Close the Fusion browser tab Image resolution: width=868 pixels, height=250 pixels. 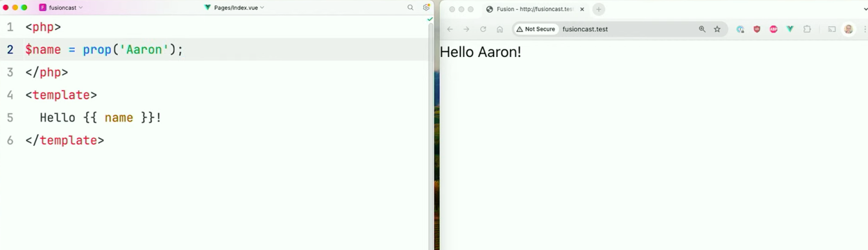point(582,9)
